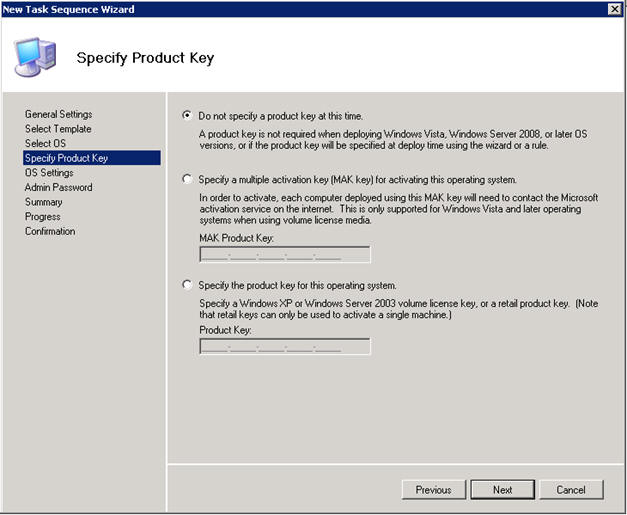Jump to the Select OS step
Screen dimensions: 627x515
(x=45, y=143)
